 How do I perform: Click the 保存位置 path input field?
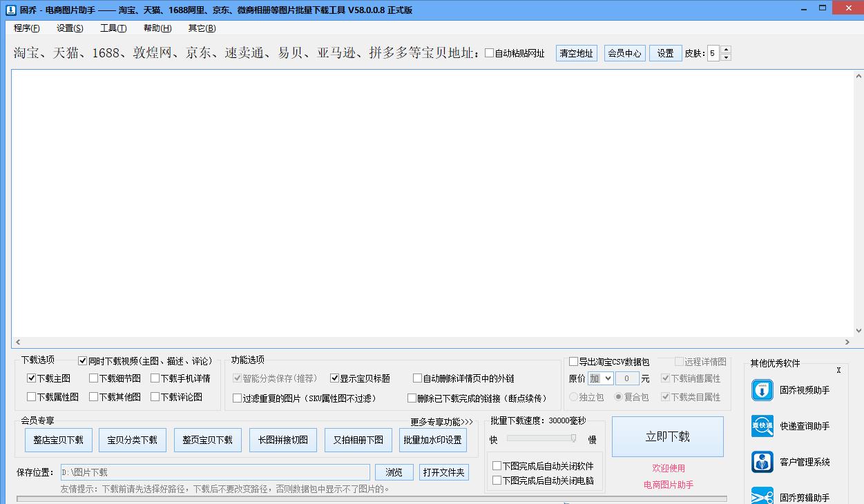pyautogui.click(x=214, y=472)
